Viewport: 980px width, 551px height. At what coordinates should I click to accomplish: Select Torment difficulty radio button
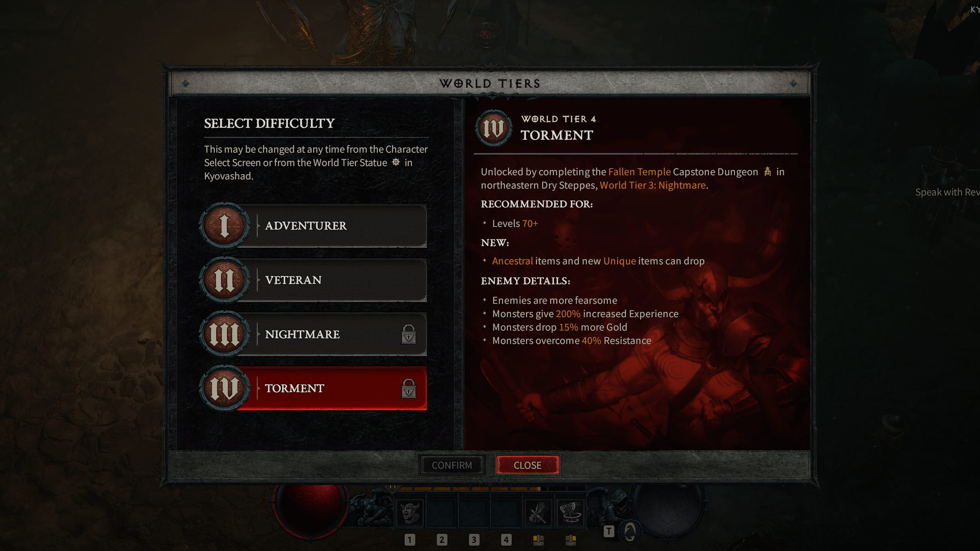(x=310, y=388)
